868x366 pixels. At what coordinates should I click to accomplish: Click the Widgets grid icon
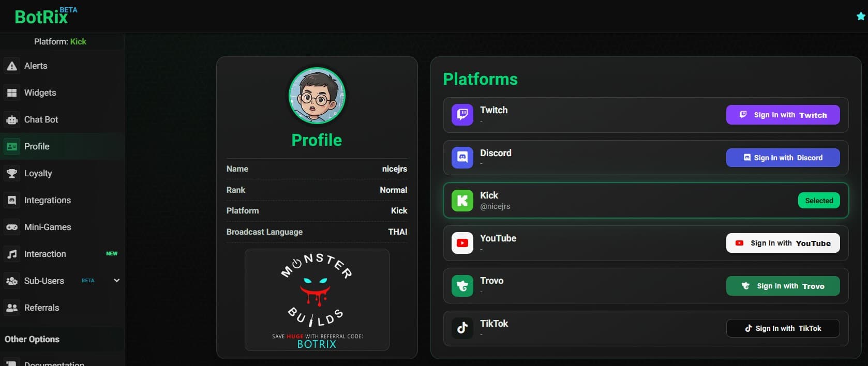click(x=12, y=93)
